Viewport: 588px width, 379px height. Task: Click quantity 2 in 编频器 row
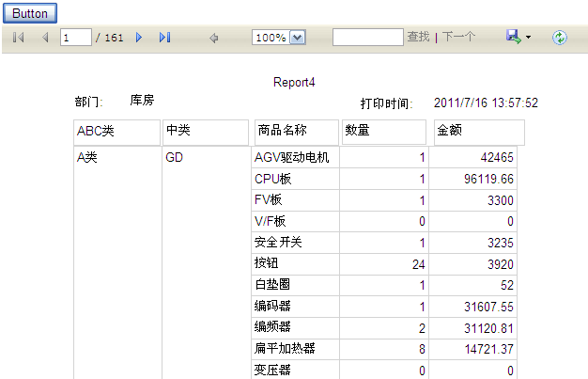point(422,328)
